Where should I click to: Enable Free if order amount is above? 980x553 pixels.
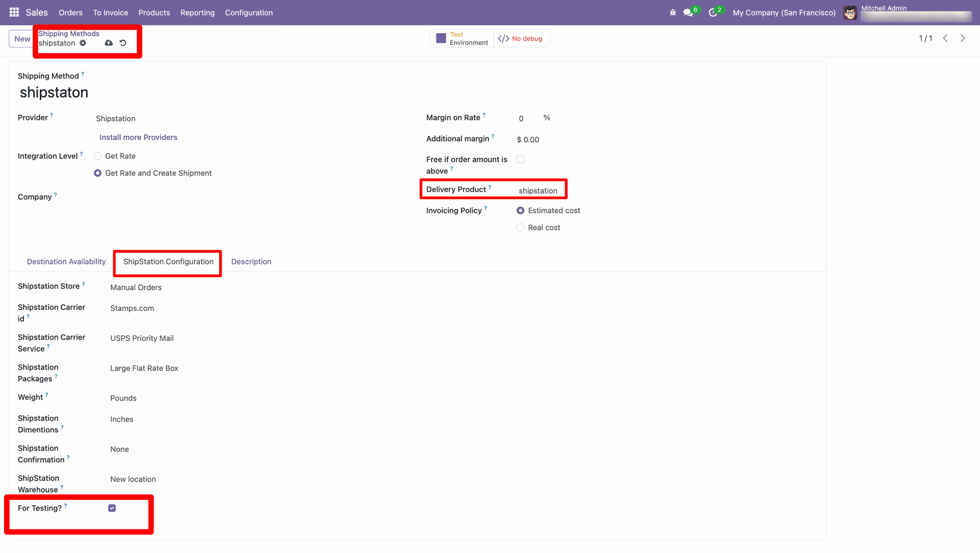pos(520,159)
